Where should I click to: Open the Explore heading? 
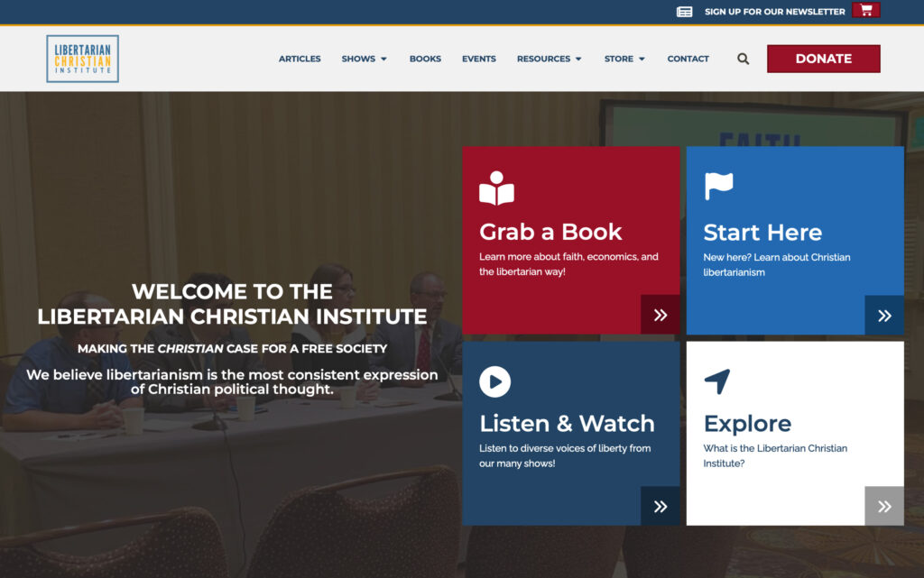click(747, 424)
